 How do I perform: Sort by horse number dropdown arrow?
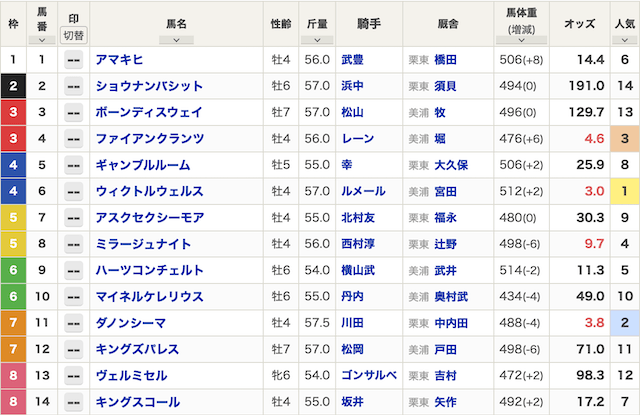[x=42, y=40]
